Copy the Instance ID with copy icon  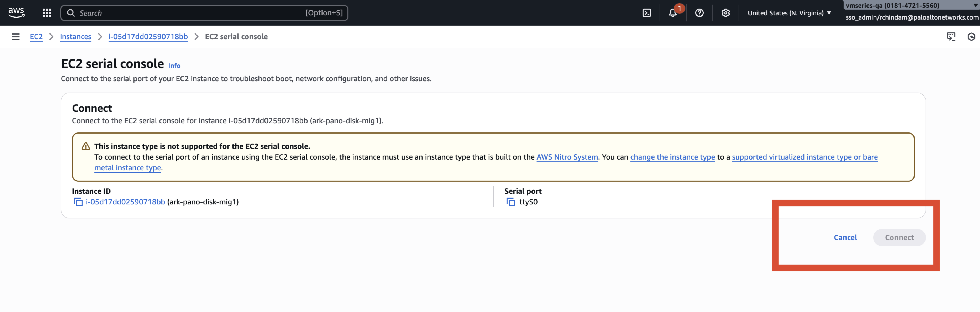[78, 202]
